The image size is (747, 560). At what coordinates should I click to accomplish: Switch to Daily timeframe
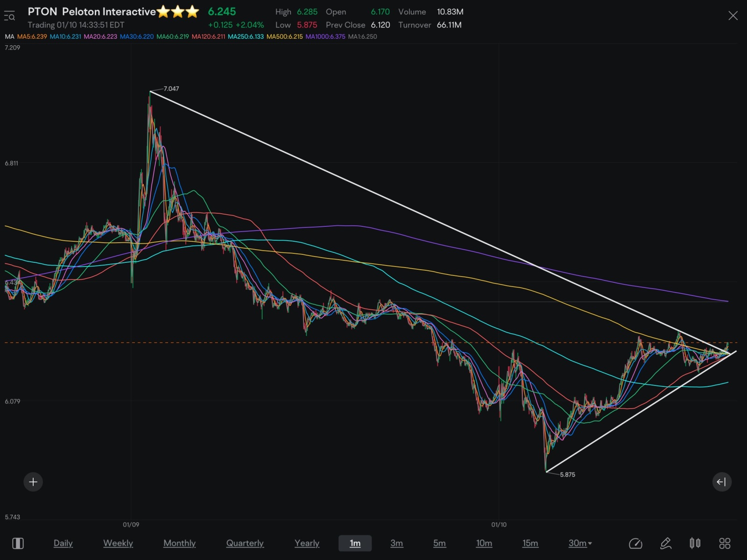pos(63,543)
